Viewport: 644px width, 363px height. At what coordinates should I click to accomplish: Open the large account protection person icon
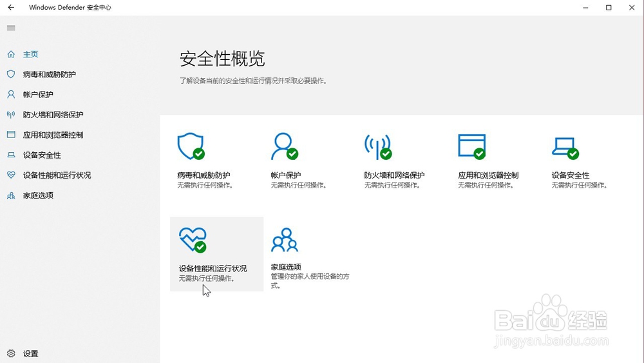point(285,146)
